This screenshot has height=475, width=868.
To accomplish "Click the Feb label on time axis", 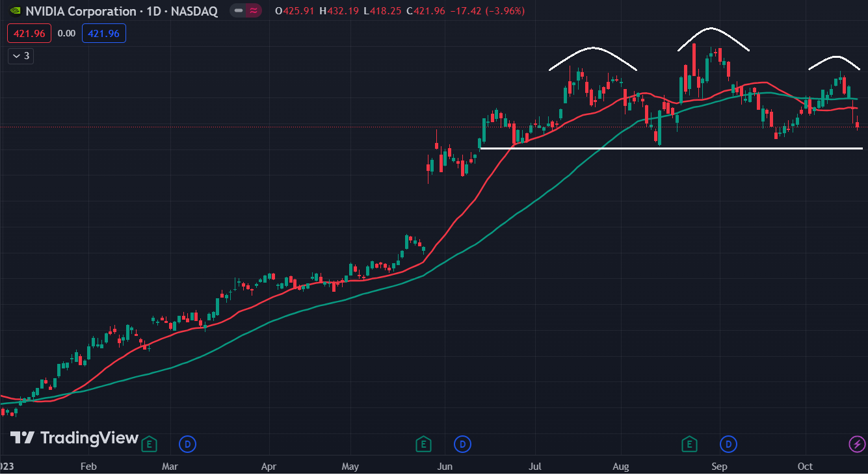I will [x=88, y=467].
